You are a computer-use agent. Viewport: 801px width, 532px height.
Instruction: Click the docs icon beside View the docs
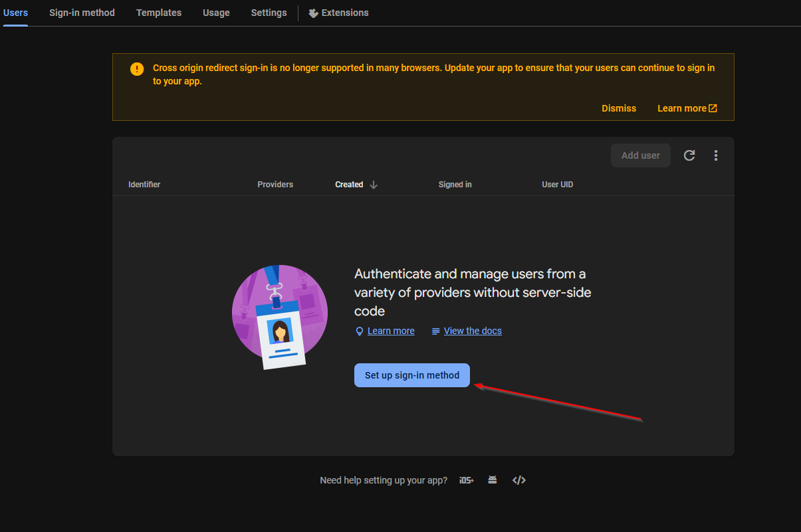point(435,331)
